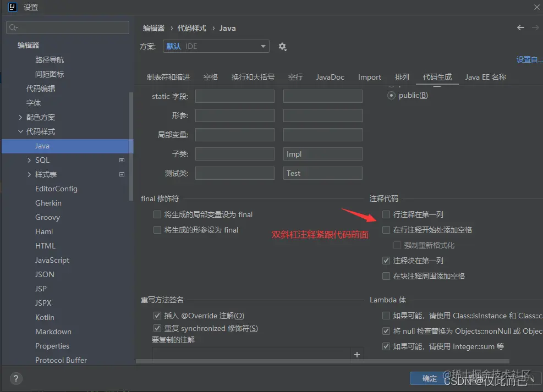The height and width of the screenshot is (392, 543).
Task: Click the IntelliJ logo in title bar
Action: tap(13, 7)
